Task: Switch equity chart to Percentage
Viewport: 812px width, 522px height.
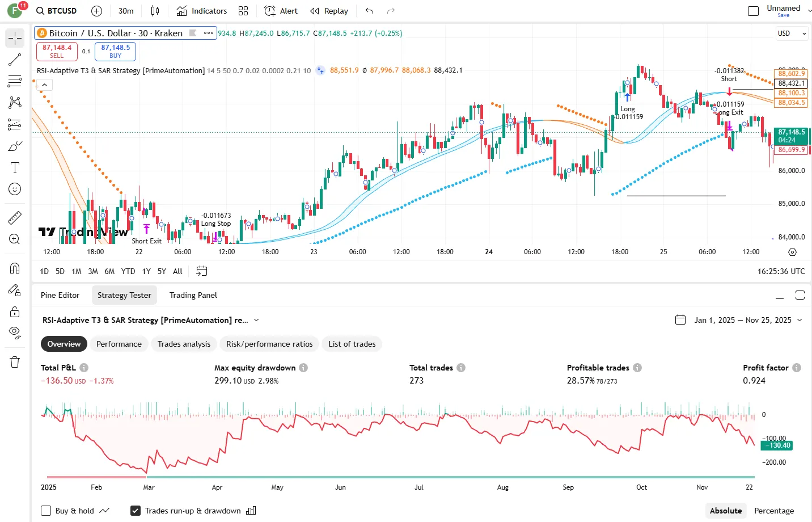Action: click(x=773, y=511)
